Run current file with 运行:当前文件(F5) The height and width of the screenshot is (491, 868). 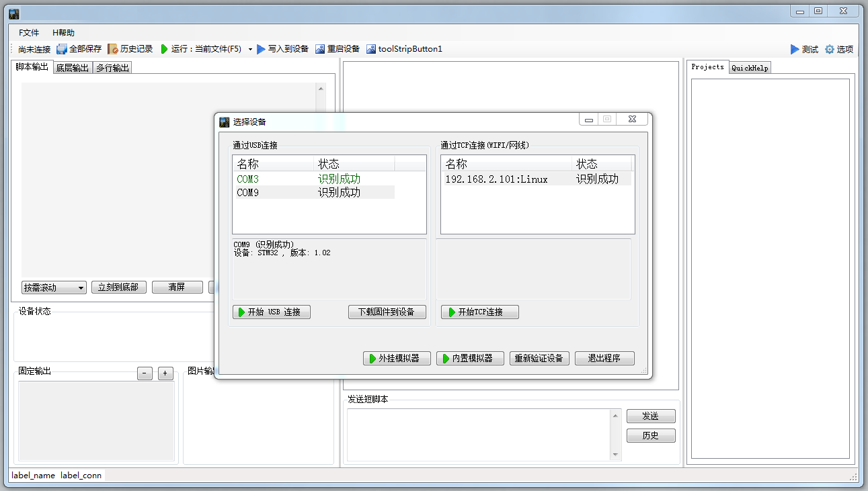pos(201,49)
